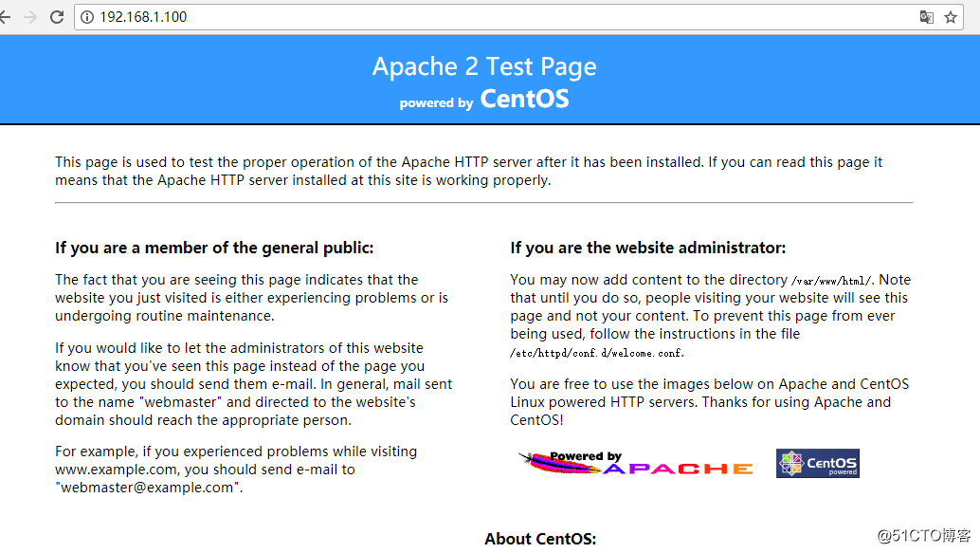This screenshot has height=553, width=980.
Task: Click the heading about the general public
Action: click(214, 248)
